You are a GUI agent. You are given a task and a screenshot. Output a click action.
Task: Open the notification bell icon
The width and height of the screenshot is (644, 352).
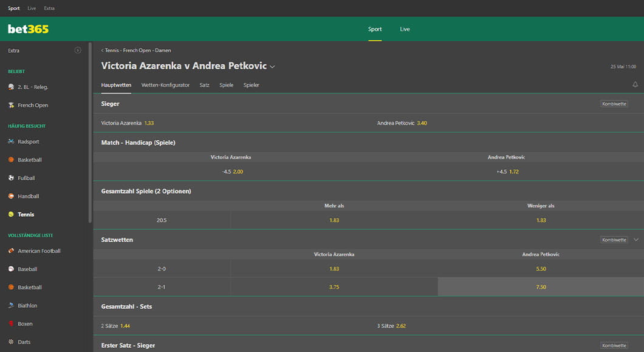(x=635, y=84)
